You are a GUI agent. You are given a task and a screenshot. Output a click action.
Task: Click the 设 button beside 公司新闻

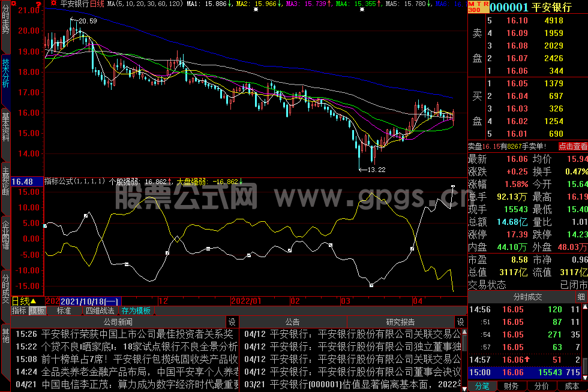click(232, 322)
